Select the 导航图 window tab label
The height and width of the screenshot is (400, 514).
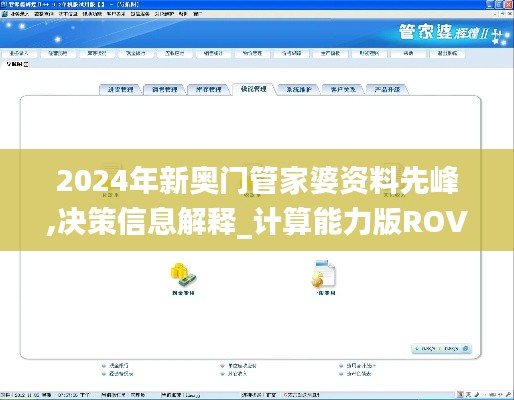(14, 64)
